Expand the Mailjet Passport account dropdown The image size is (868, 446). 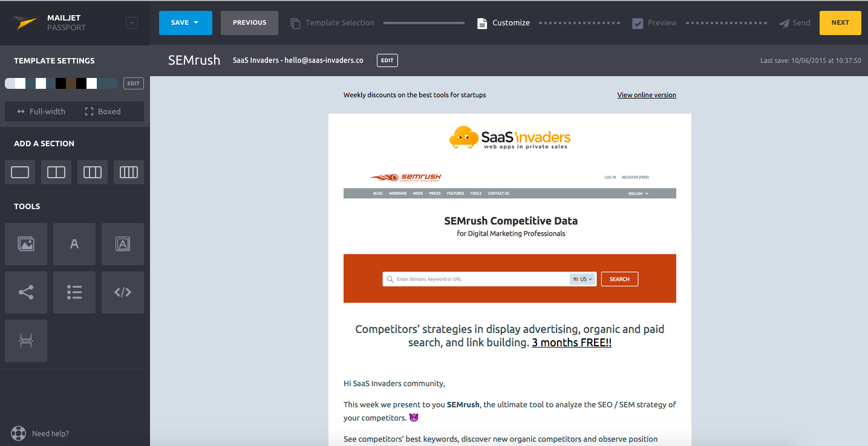pos(132,23)
